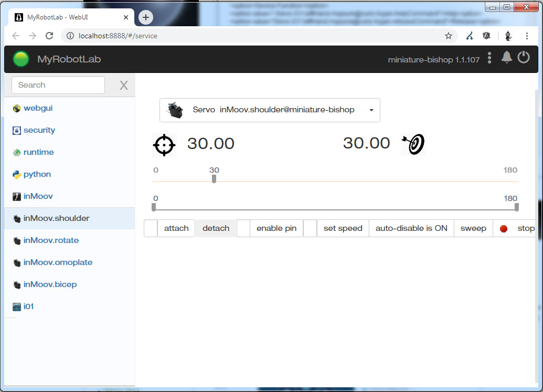Click the python logo icon

click(17, 175)
